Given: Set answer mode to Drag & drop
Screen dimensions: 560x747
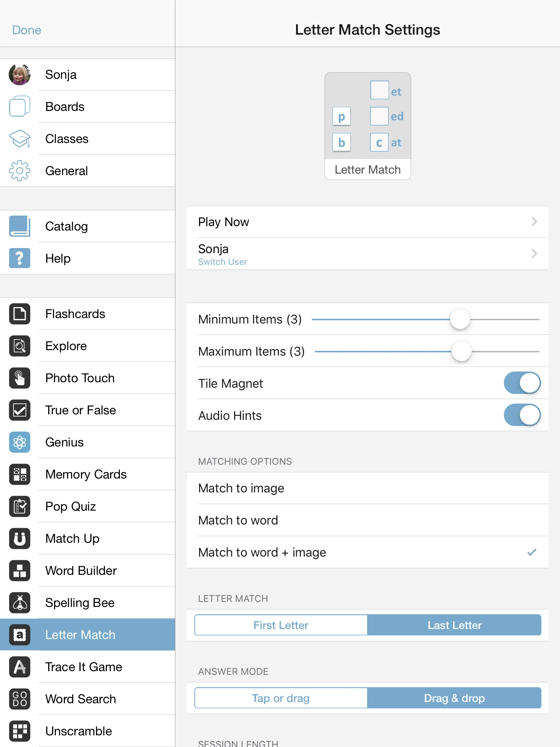Looking at the screenshot, I should tap(454, 698).
